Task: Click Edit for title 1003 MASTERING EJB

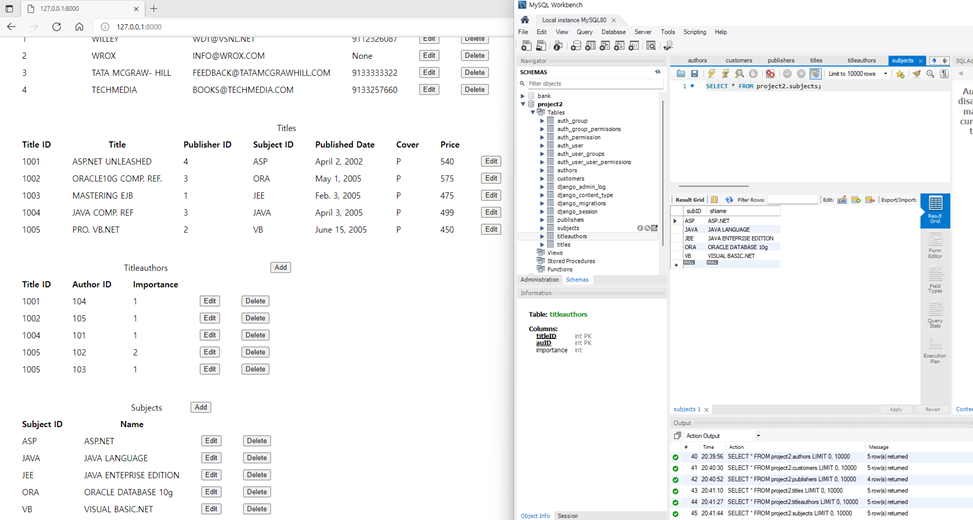Action: [x=491, y=195]
